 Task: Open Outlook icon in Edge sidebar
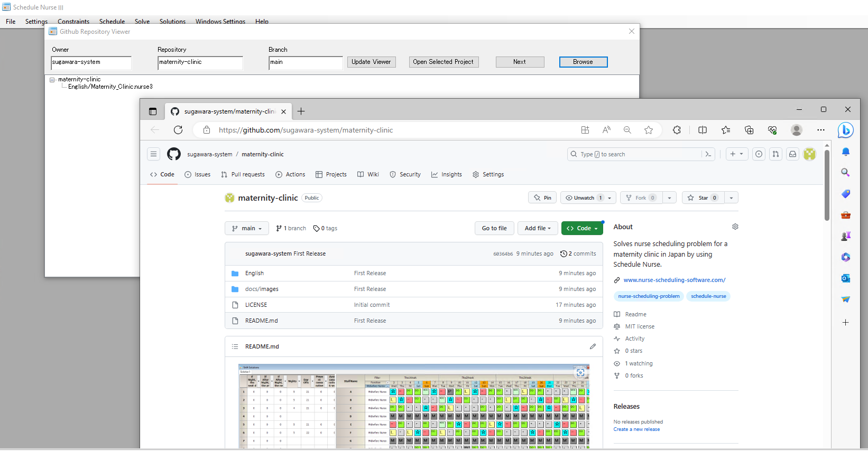click(846, 278)
